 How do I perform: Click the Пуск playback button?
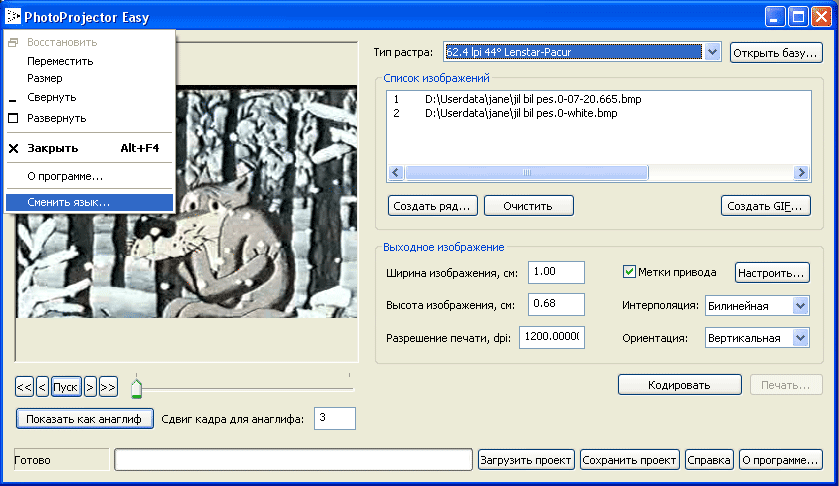66,387
